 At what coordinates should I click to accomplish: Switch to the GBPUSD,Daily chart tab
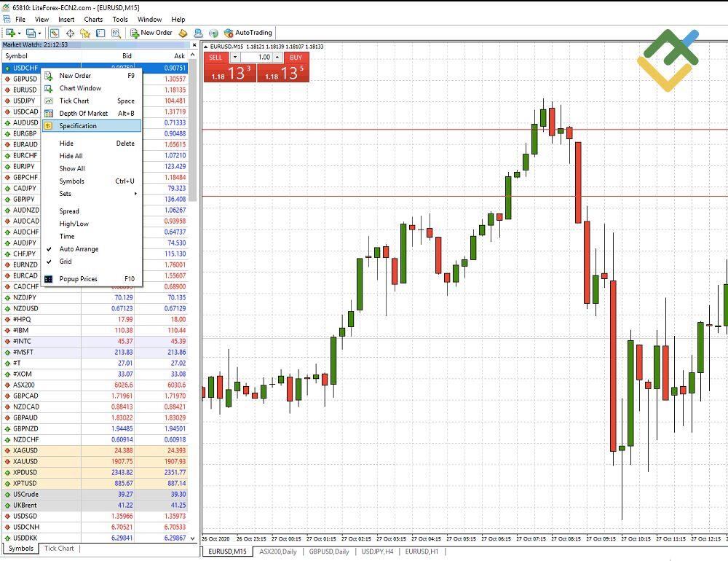click(x=328, y=552)
